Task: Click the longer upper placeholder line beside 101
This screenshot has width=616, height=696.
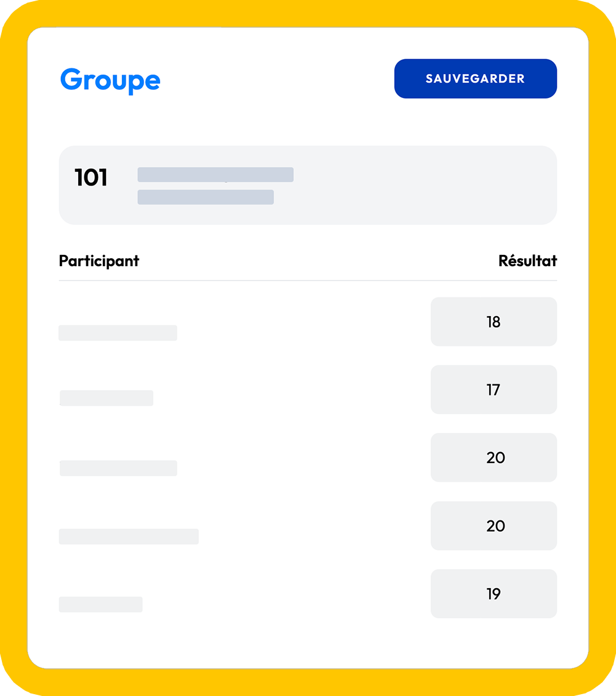Action: 215,175
